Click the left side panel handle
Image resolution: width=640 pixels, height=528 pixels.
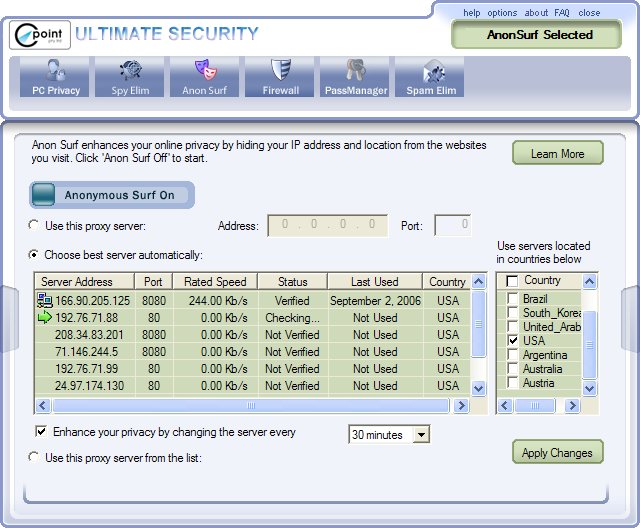point(9,319)
